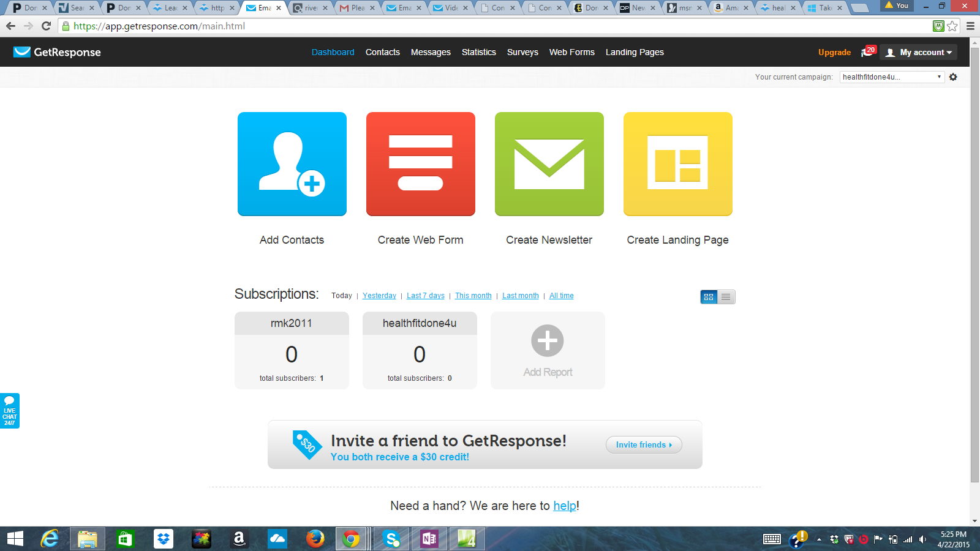
Task: Expand the My account menu
Action: coord(919,52)
